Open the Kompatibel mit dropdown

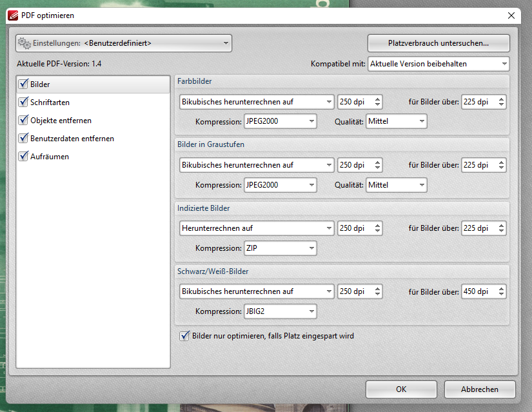pos(438,64)
